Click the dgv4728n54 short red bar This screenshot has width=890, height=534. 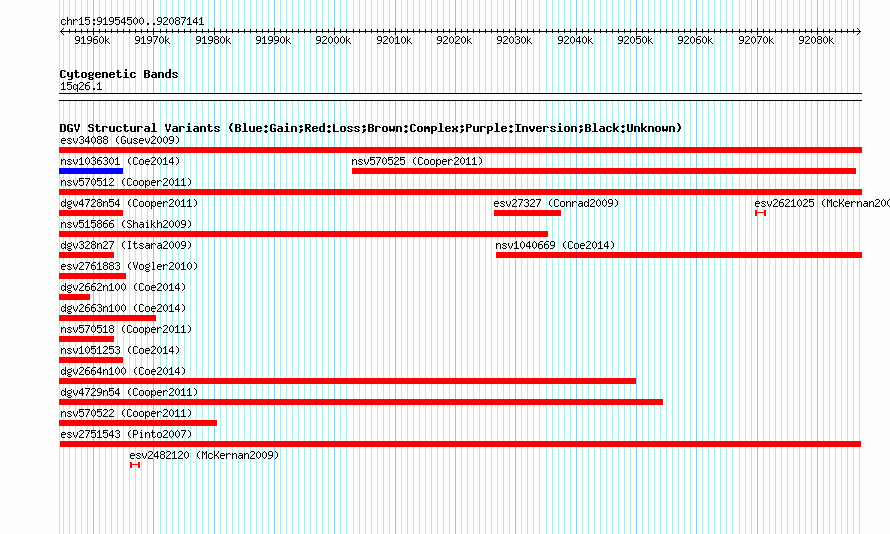click(x=91, y=213)
